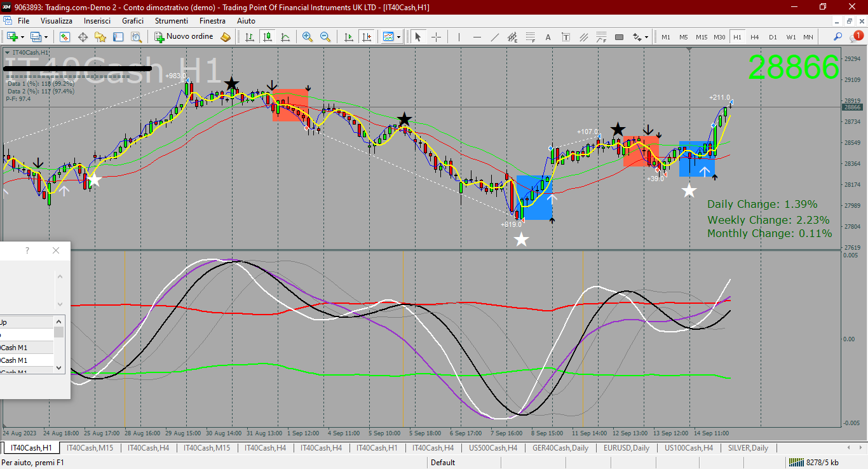The image size is (868, 469).
Task: Toggle chart auto scroll
Action: (348, 37)
